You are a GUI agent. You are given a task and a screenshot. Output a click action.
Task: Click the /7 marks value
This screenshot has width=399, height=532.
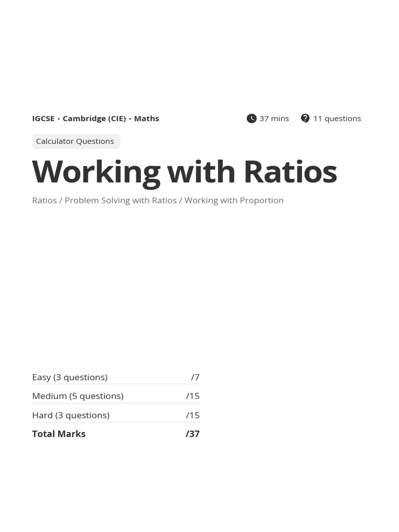(x=195, y=377)
